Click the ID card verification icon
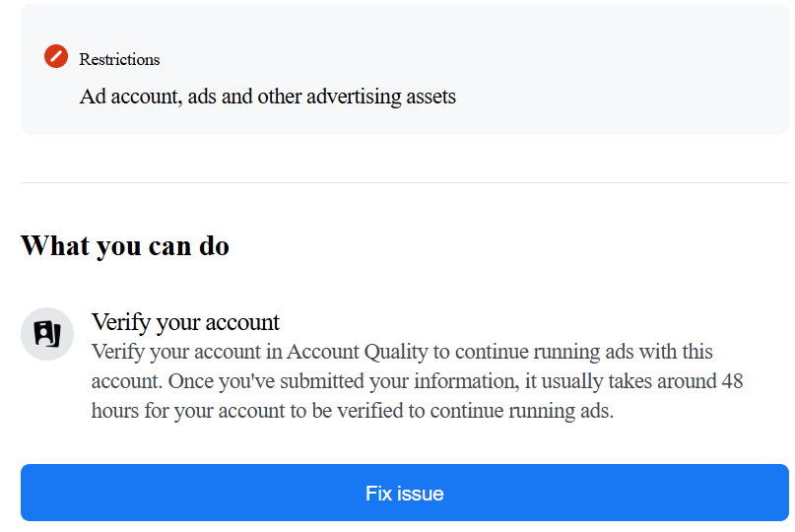795x532 pixels. point(47,334)
